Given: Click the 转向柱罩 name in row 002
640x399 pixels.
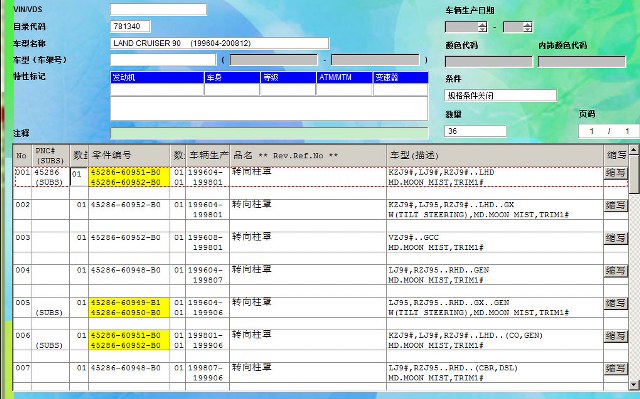Looking at the screenshot, I should point(252,204).
